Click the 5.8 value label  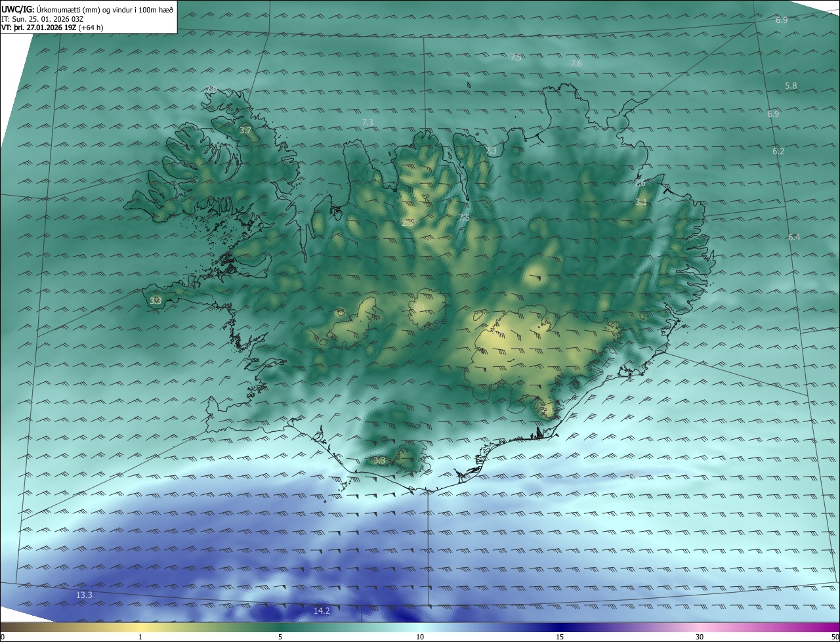pyautogui.click(x=791, y=86)
